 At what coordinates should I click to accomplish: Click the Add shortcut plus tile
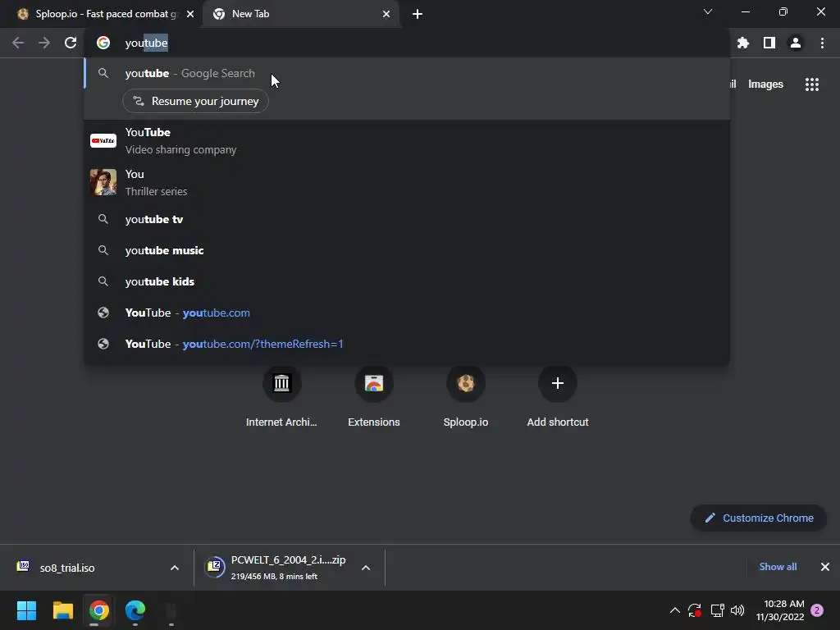pos(558,397)
